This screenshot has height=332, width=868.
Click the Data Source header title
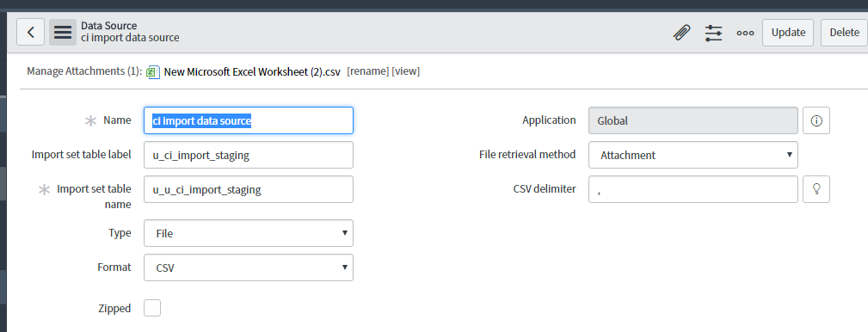point(109,26)
